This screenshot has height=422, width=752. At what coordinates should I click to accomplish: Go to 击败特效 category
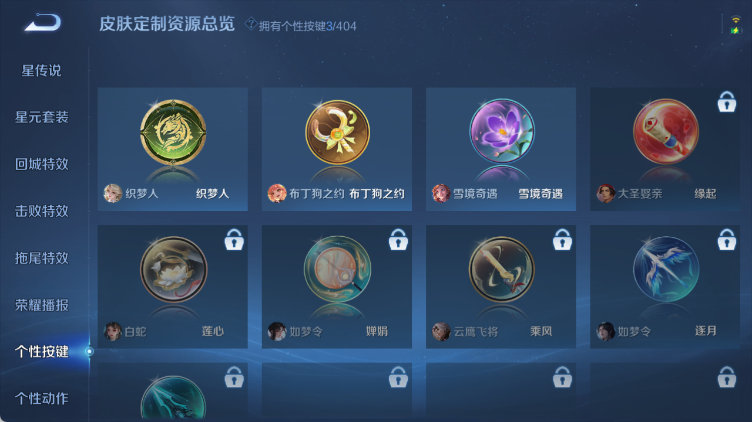(41, 211)
